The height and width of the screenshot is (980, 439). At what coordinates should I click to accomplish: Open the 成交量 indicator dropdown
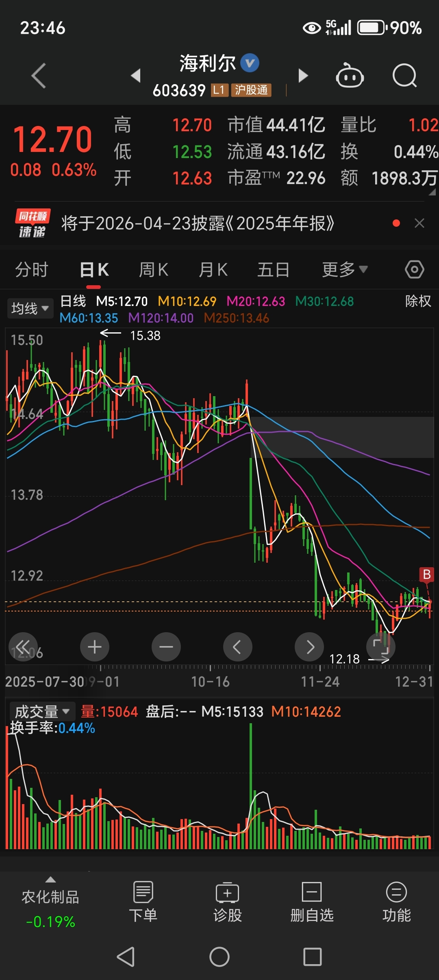42,712
